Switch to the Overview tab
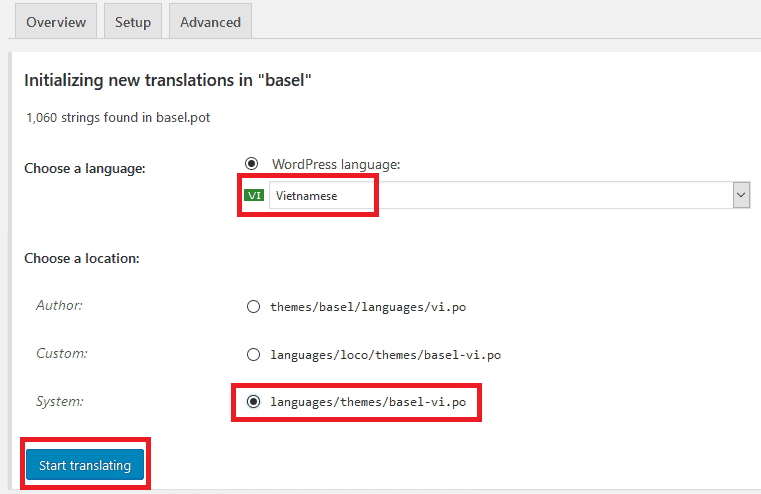 point(56,22)
